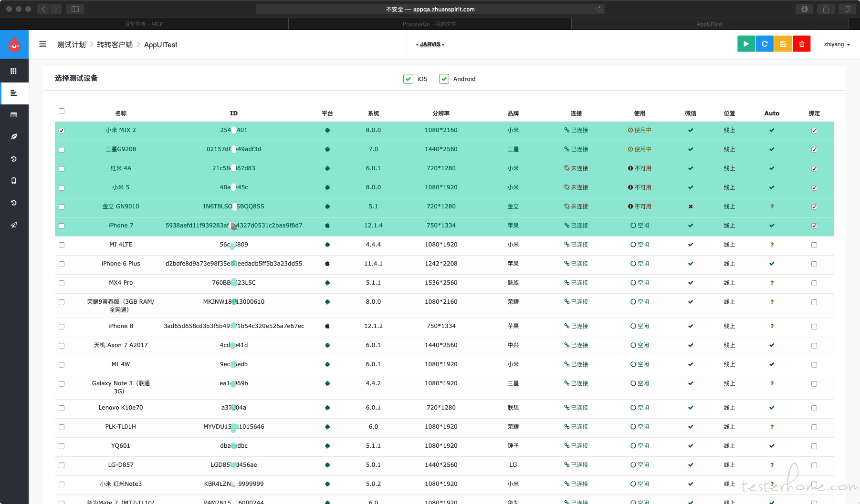
Task: Click the 锤子 brand cell
Action: [x=513, y=446]
